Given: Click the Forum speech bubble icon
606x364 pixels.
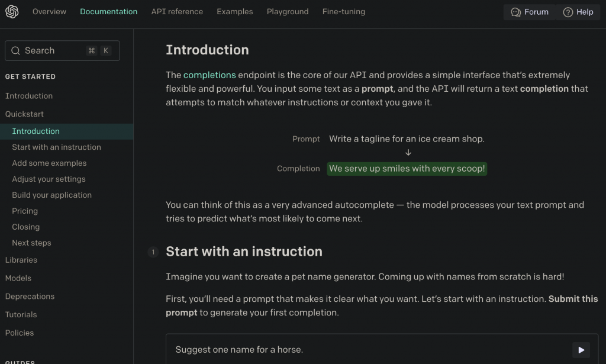Looking at the screenshot, I should pos(515,12).
